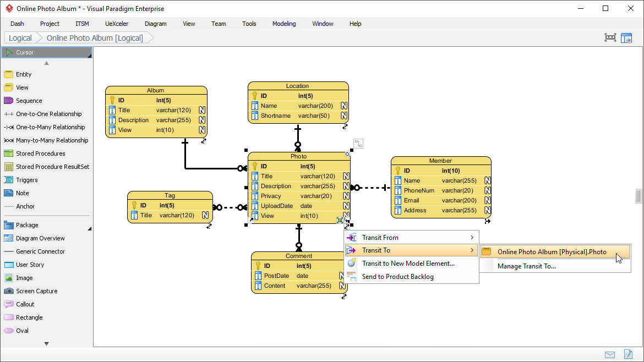
Task: Collapse palette with up arrow
Action: coord(46,63)
